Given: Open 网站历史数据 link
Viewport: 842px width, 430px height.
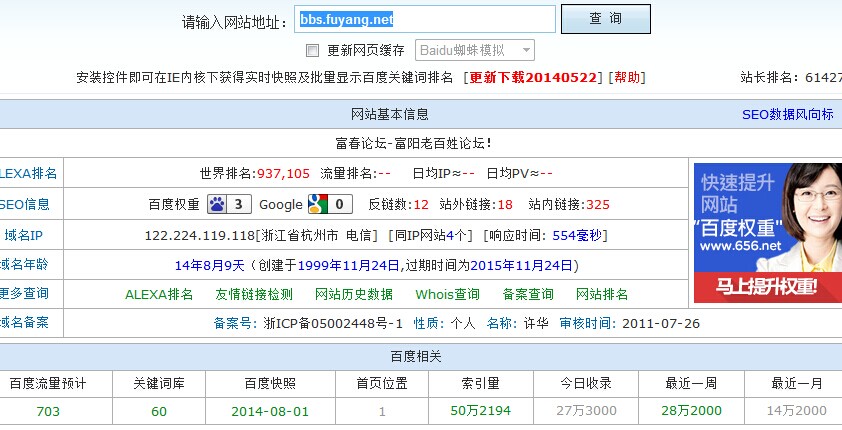Looking at the screenshot, I should pyautogui.click(x=354, y=294).
